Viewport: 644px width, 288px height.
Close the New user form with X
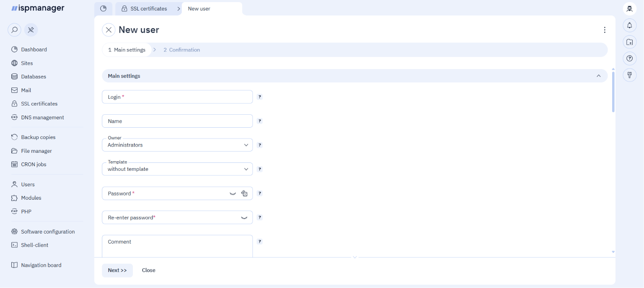(109, 30)
